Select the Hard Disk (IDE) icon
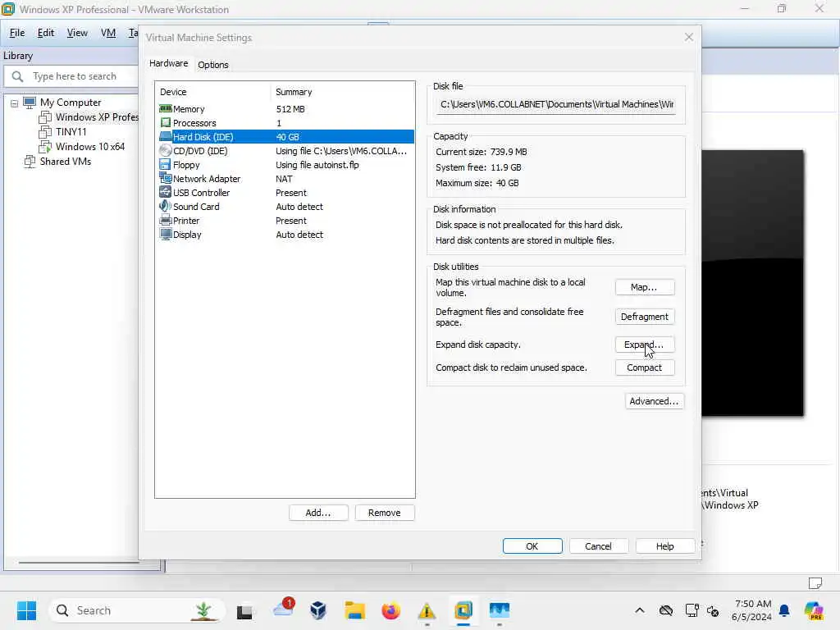The width and height of the screenshot is (840, 630). click(166, 137)
